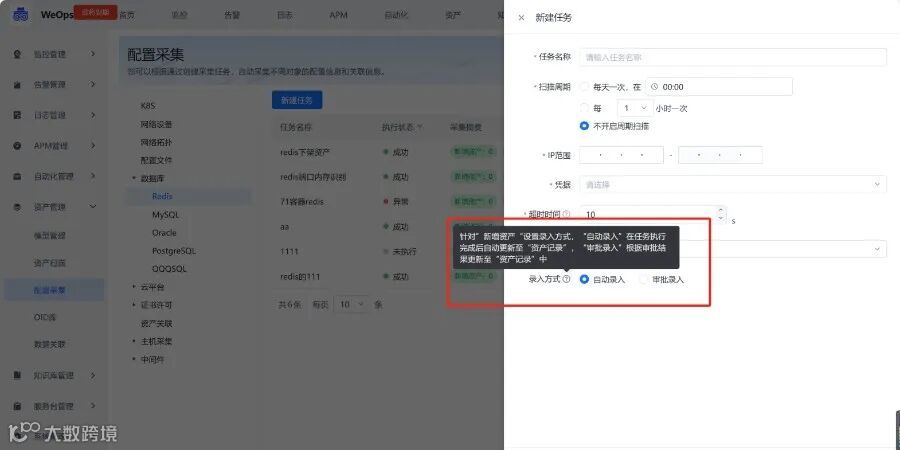Click the clock icon in time field

tap(654, 87)
